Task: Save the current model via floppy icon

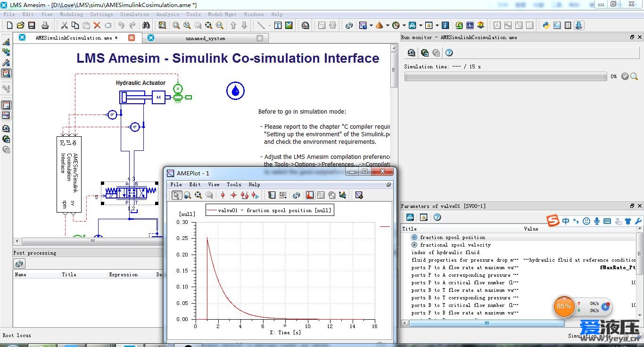Action: click(x=32, y=25)
